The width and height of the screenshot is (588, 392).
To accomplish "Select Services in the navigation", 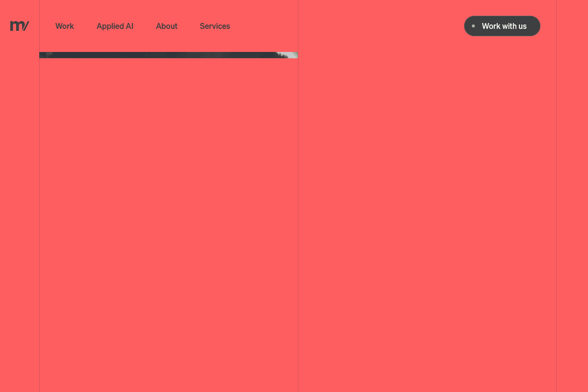I will 215,26.
